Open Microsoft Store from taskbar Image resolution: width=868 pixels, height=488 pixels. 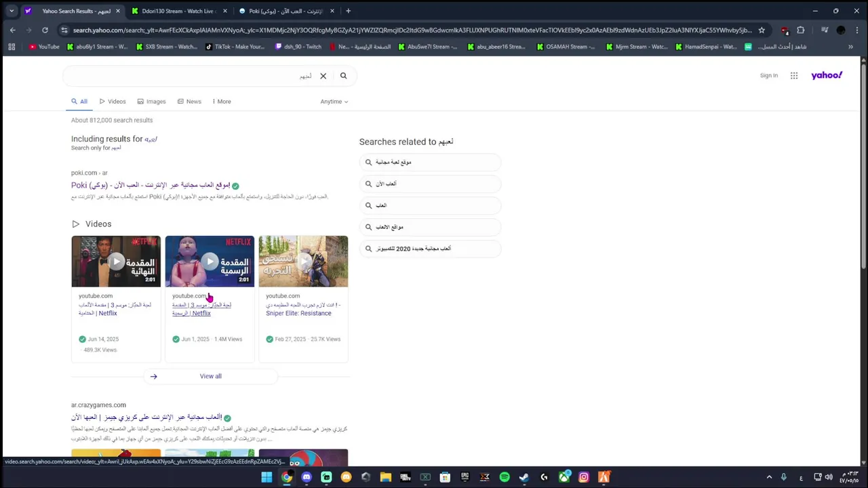(x=445, y=477)
